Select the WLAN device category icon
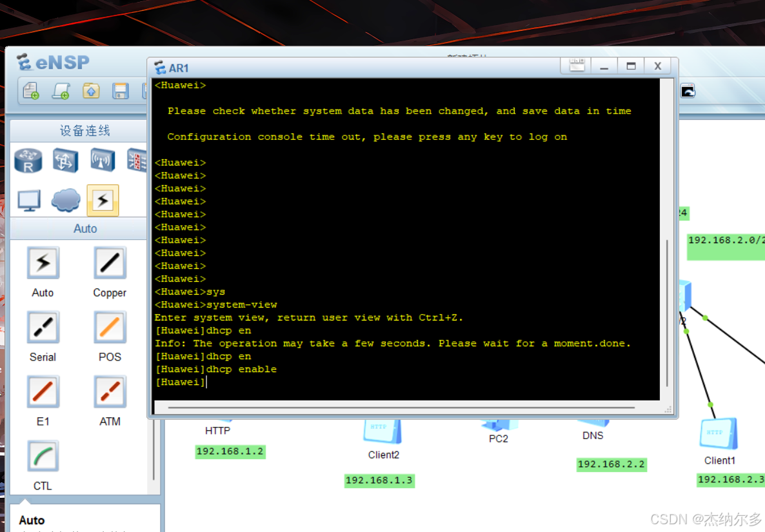This screenshot has height=532, width=765. pos(103,161)
